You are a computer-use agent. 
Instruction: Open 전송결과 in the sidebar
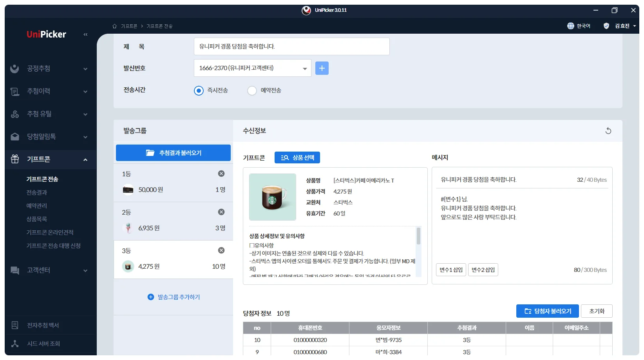click(x=37, y=192)
